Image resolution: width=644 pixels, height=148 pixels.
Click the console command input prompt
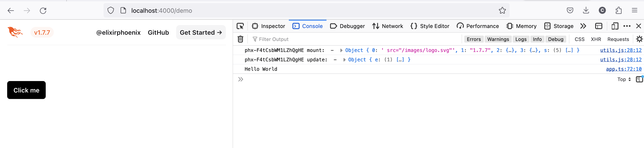pos(425,79)
